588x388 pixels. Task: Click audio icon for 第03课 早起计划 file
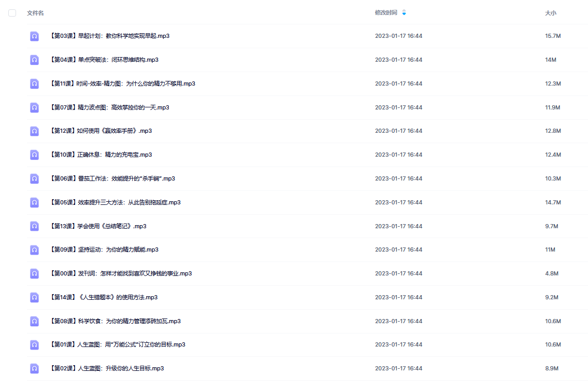coord(34,36)
